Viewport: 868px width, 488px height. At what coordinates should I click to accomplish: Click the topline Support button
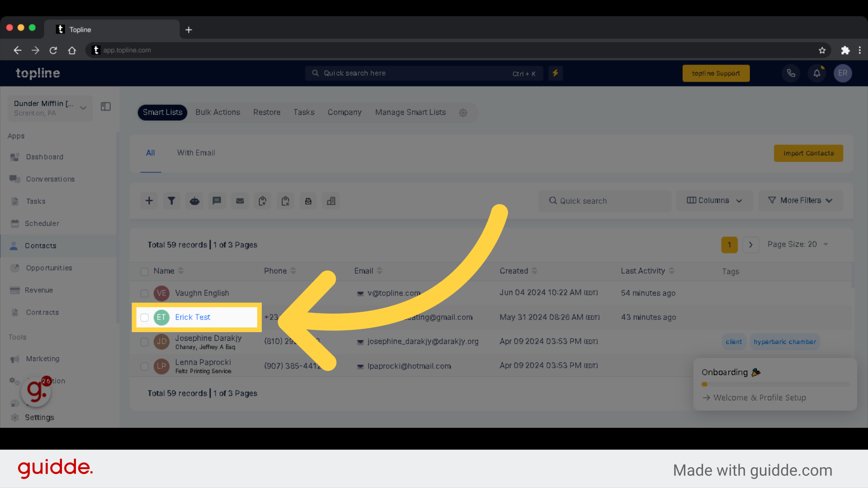(716, 73)
